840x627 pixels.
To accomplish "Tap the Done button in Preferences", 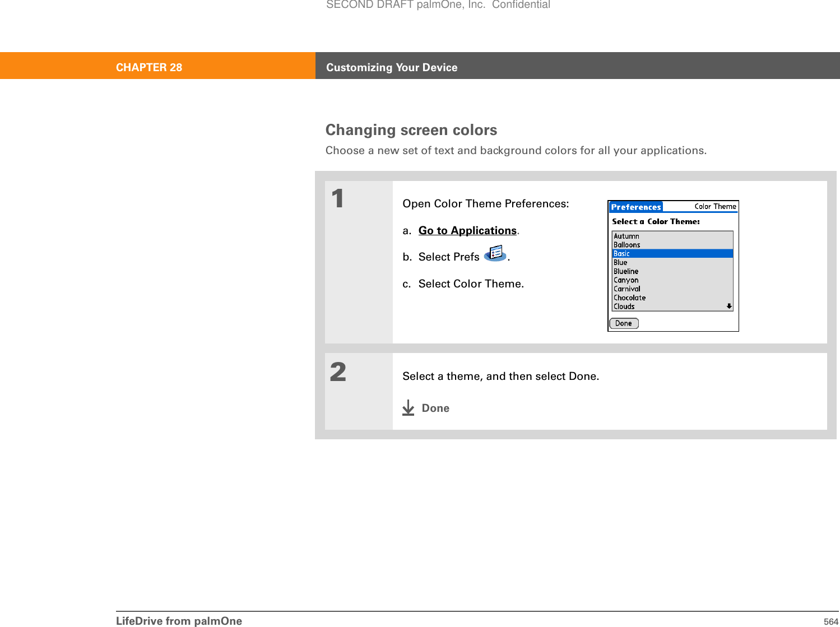I will tap(624, 323).
